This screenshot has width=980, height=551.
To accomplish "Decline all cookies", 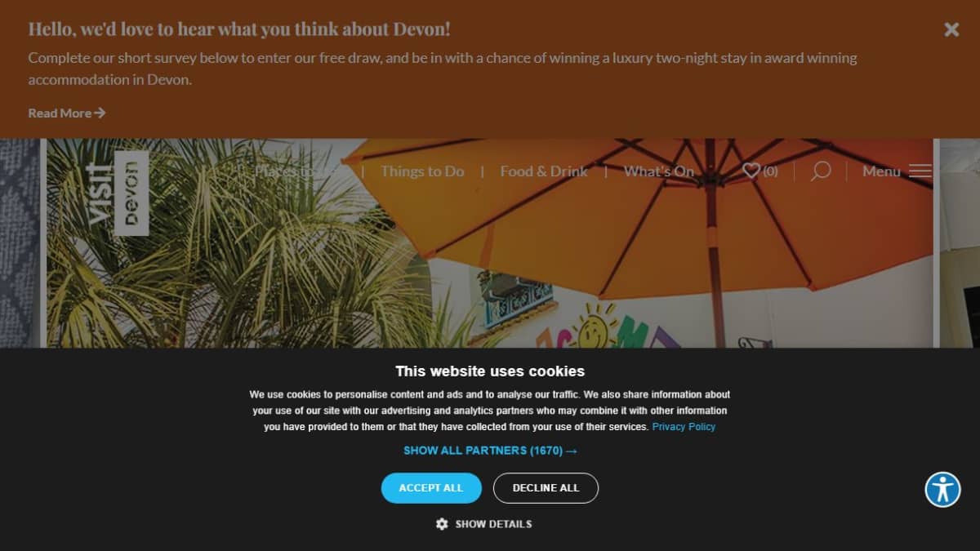I will (x=546, y=488).
